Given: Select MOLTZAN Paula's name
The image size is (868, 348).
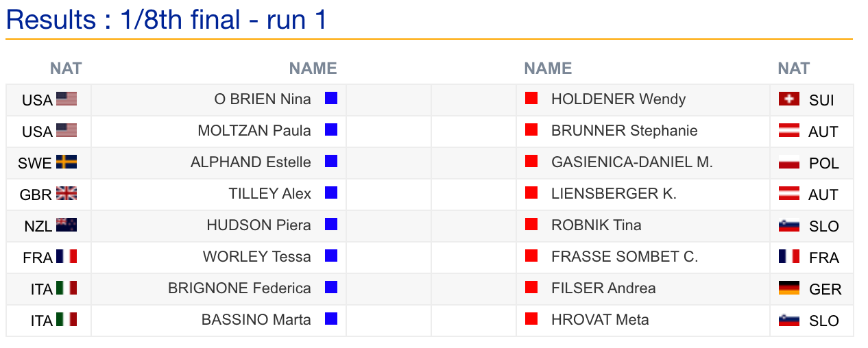Looking at the screenshot, I should point(254,131).
